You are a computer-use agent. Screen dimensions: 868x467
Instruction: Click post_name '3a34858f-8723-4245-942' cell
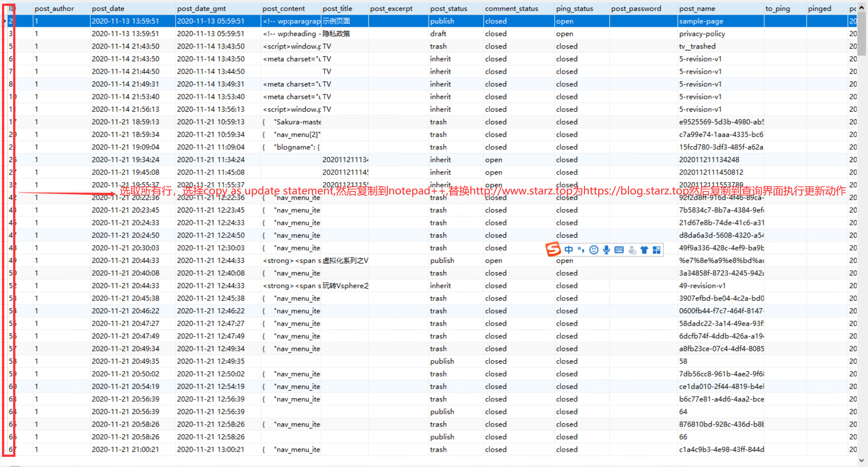[721, 273]
